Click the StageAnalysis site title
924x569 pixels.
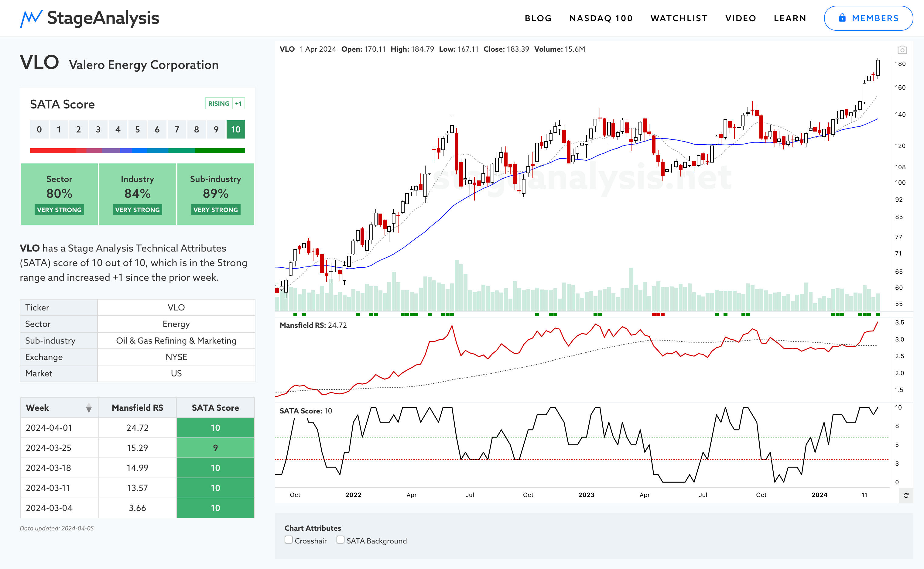tap(103, 18)
